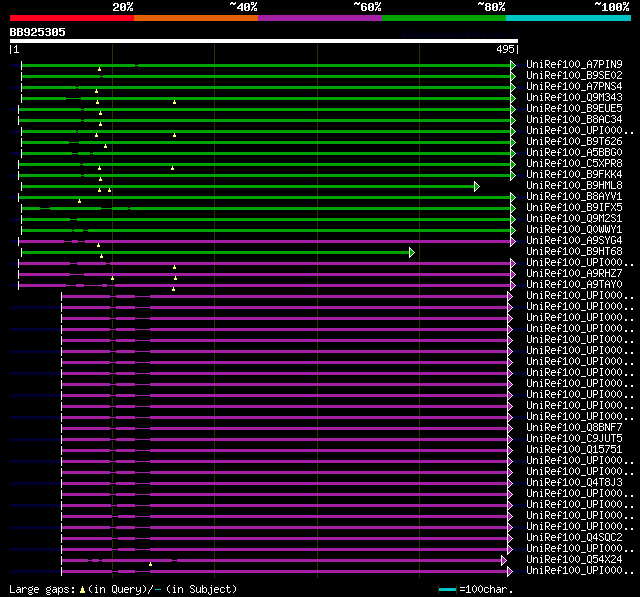
Task: Click the cyan ~100% identity legend segment
Action: pyautogui.click(x=569, y=18)
